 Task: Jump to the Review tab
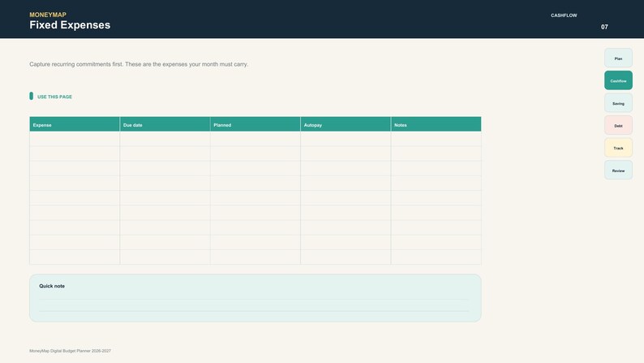pyautogui.click(x=618, y=170)
